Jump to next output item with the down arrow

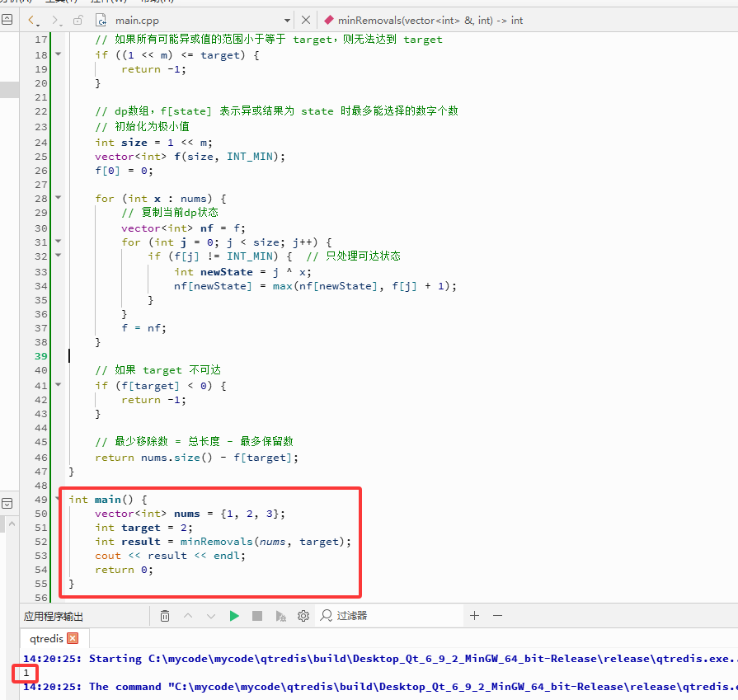point(211,616)
